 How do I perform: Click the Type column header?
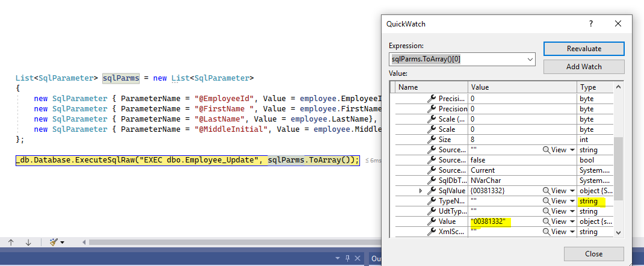coord(595,87)
